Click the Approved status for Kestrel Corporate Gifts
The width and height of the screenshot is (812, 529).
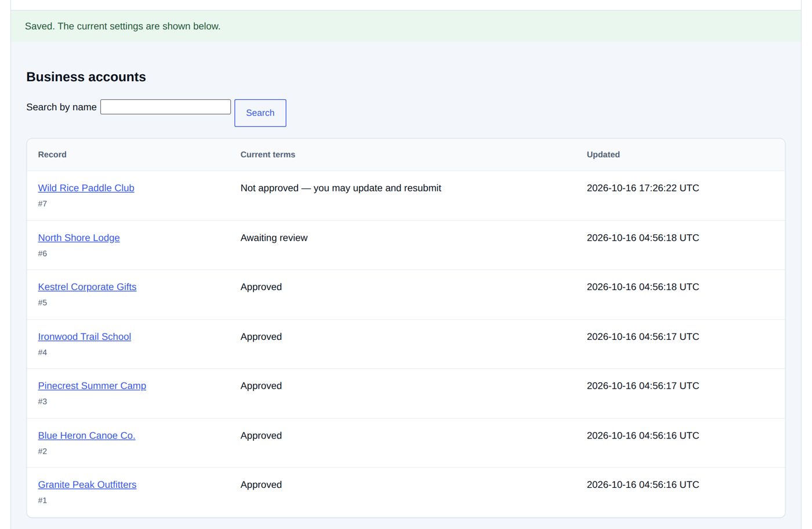(261, 287)
